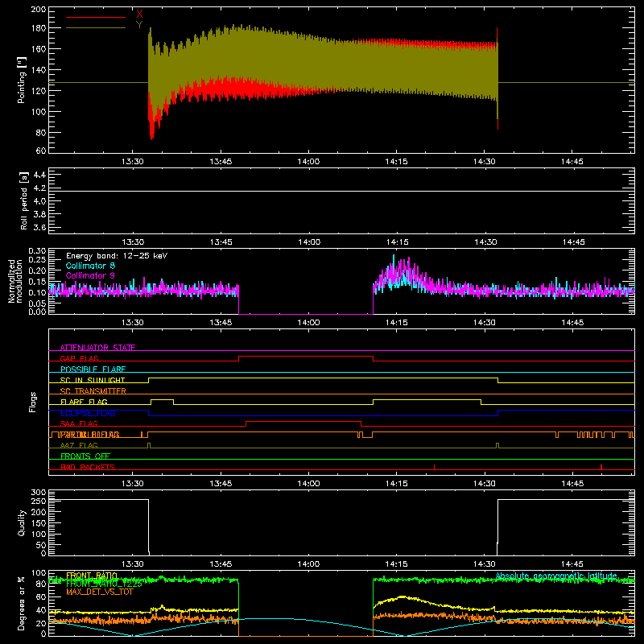Select the Quality axis title
Screen dimensions: 644x644
22,522
